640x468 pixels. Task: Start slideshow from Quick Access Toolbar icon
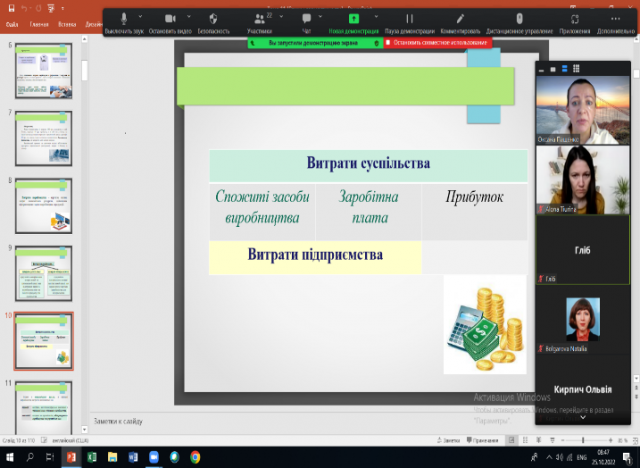pyautogui.click(x=51, y=8)
